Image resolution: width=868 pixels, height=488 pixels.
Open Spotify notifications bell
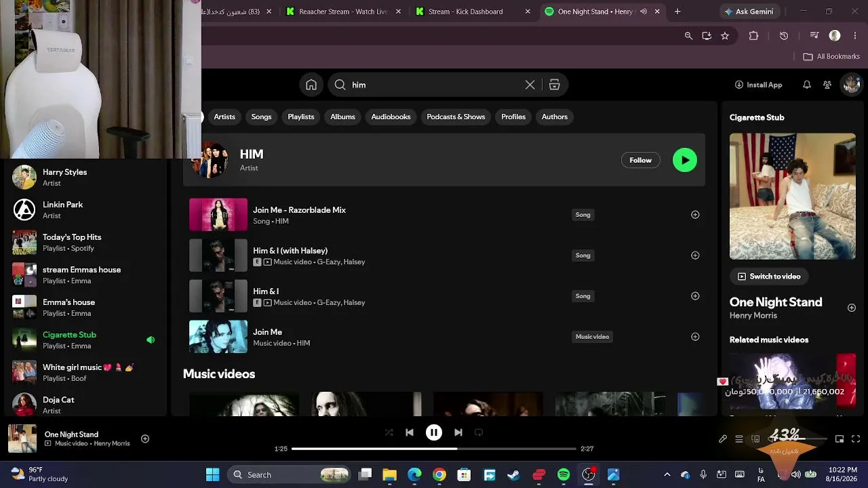click(806, 85)
